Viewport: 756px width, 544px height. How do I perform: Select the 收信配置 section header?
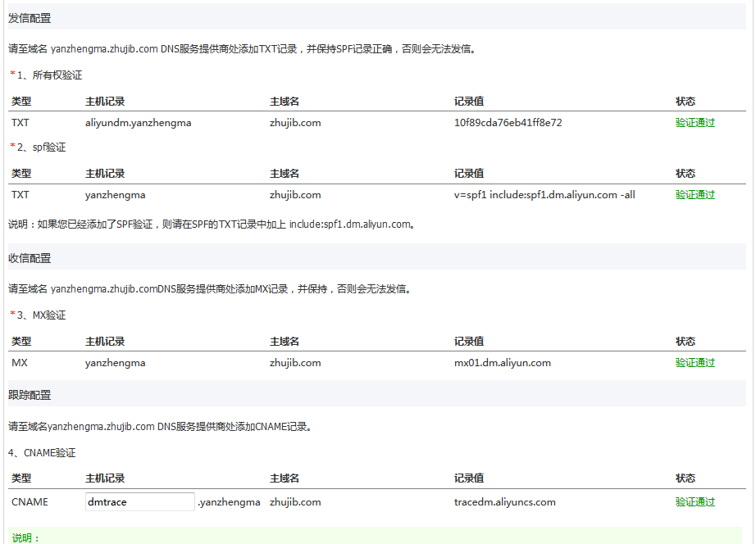[29, 257]
